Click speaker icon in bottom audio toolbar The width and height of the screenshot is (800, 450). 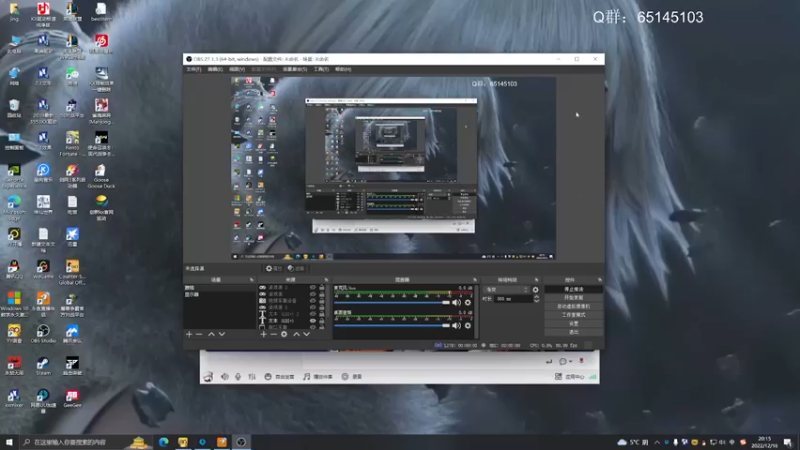tap(225, 377)
